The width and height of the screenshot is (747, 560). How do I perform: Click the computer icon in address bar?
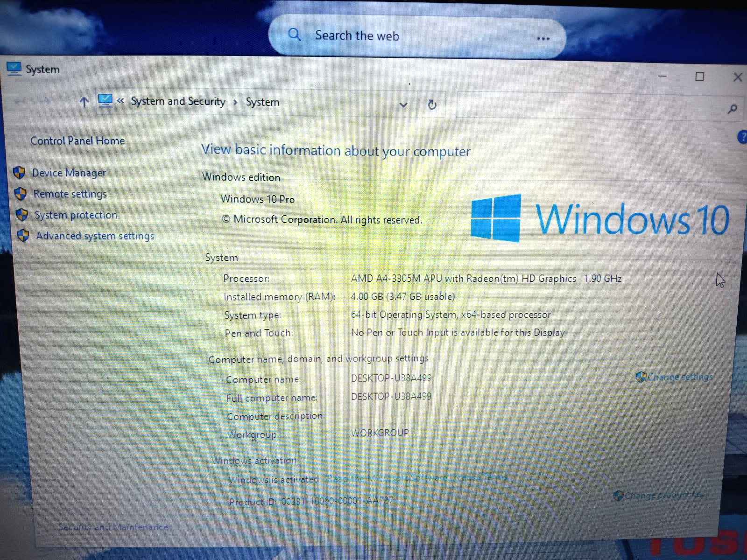[106, 101]
